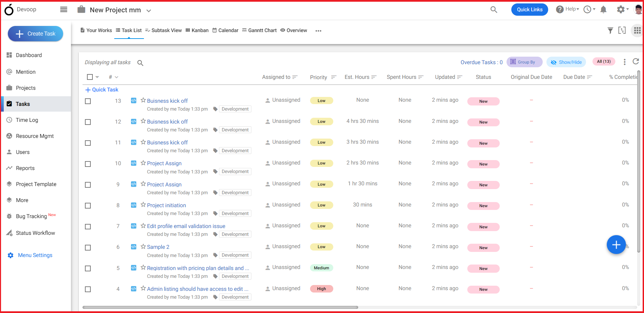Search within displayed tasks magnifier
The height and width of the screenshot is (313, 644).
click(140, 63)
